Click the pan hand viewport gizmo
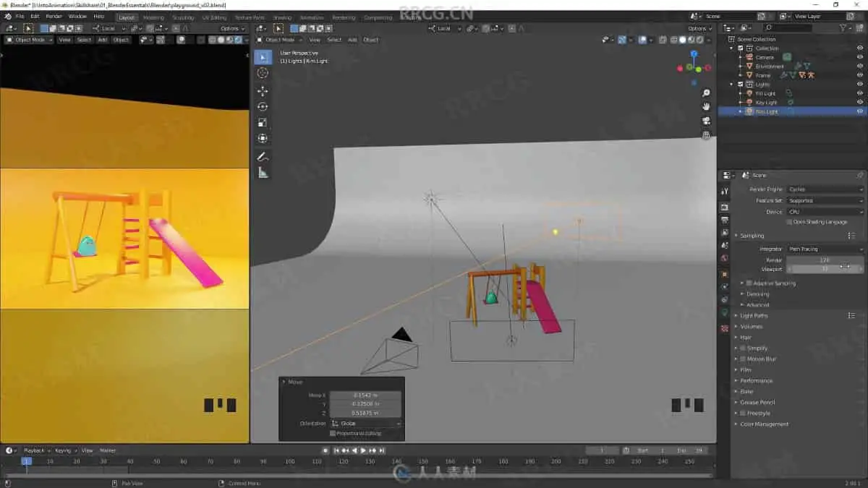868x488 pixels. 706,107
